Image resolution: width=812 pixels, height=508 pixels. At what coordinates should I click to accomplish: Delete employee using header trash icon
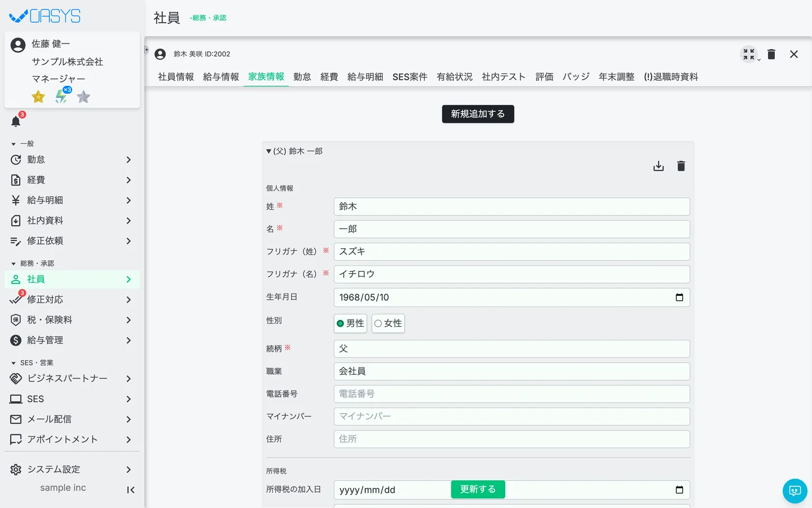pos(771,54)
